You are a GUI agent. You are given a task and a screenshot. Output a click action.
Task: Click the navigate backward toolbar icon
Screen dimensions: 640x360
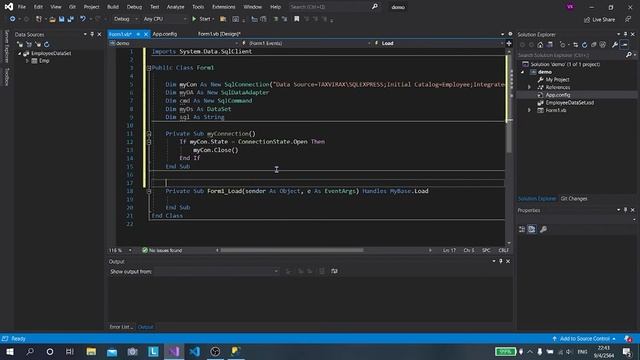pyautogui.click(x=12, y=19)
